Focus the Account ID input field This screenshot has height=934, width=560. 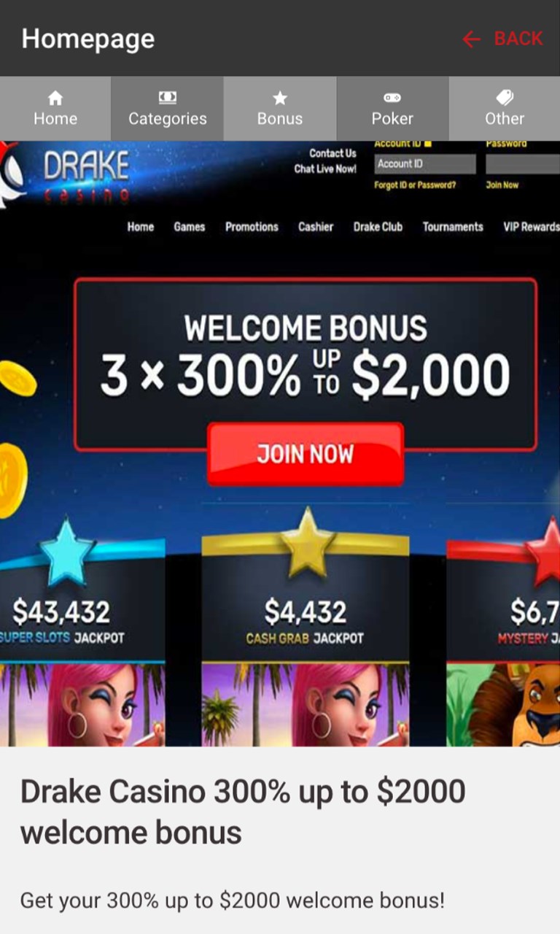(x=425, y=164)
